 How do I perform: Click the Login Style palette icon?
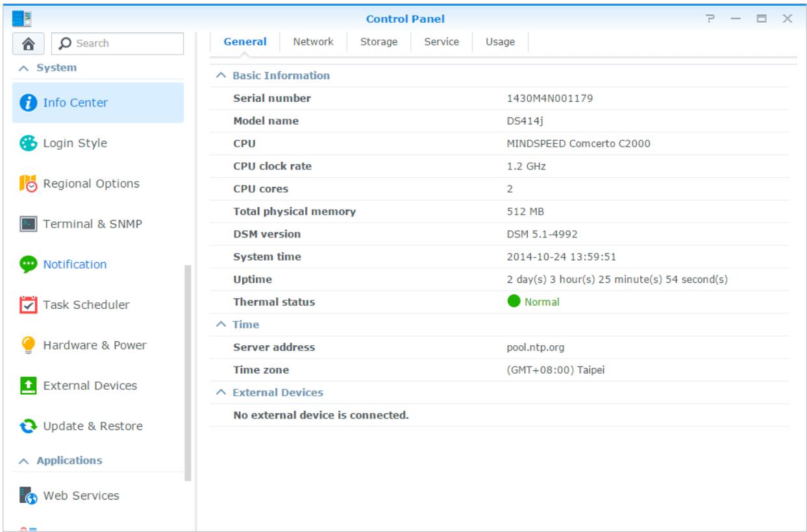28,143
